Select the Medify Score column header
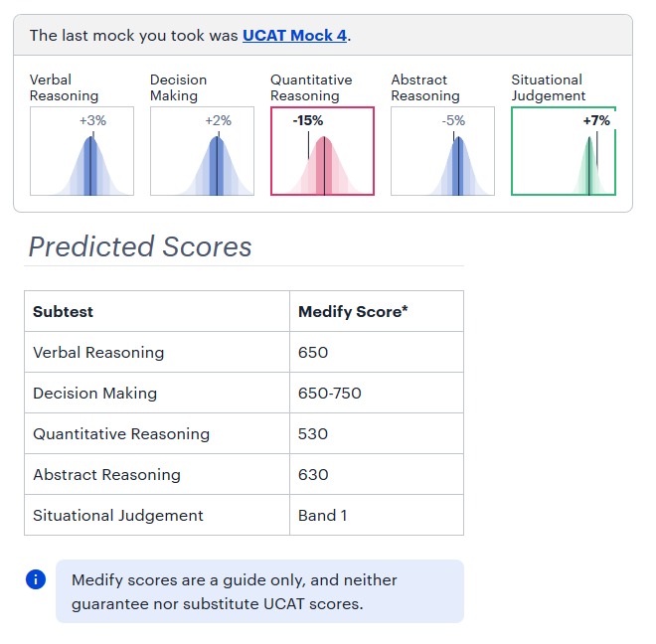This screenshot has width=656, height=644. click(x=377, y=311)
